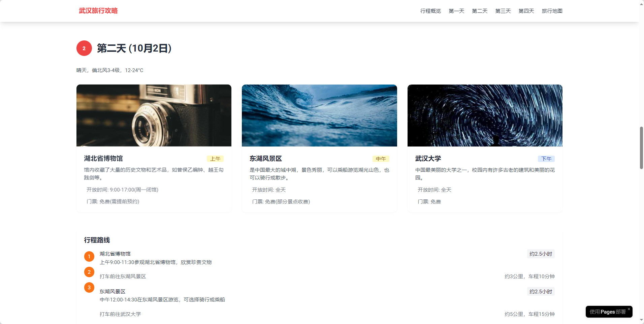Click the scrollbar up arrow

641,4
